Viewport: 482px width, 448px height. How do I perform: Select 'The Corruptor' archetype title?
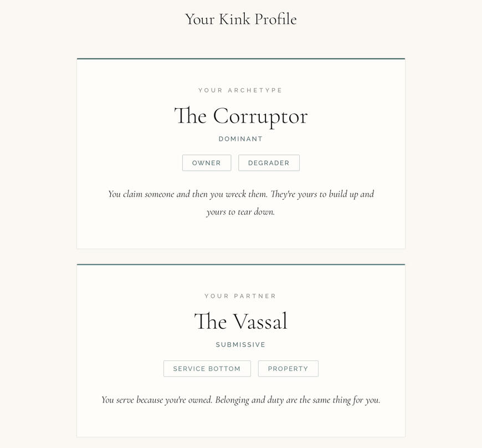(240, 116)
